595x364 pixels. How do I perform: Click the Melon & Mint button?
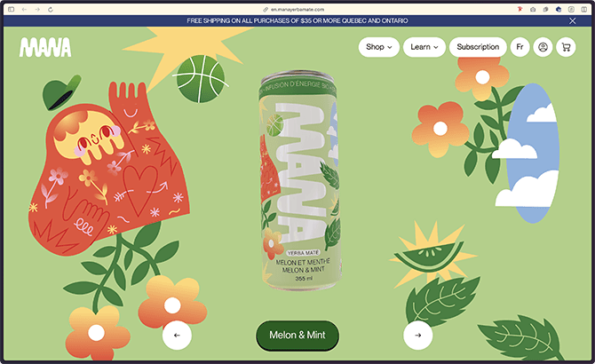(x=297, y=336)
